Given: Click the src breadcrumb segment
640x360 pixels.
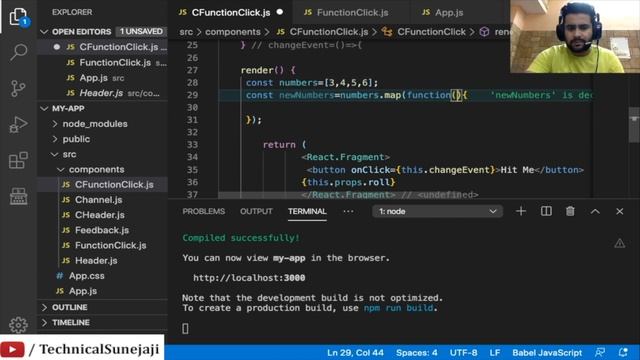Looking at the screenshot, I should (x=186, y=32).
